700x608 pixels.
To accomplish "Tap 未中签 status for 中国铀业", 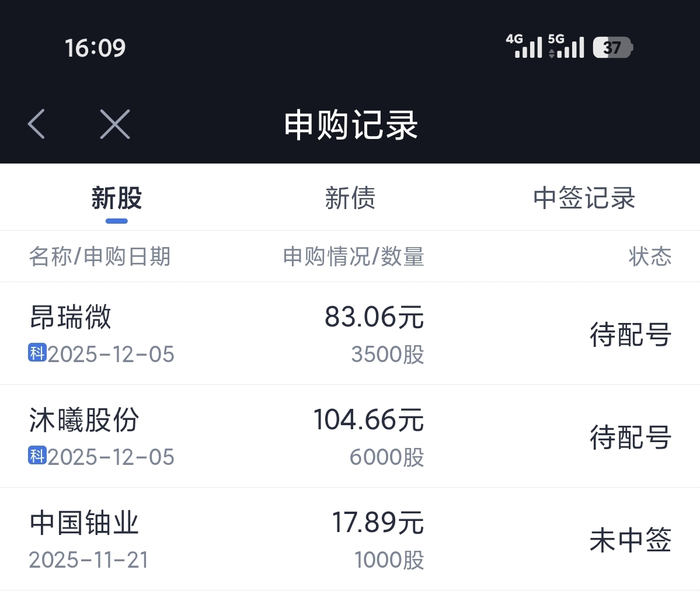I will 630,540.
